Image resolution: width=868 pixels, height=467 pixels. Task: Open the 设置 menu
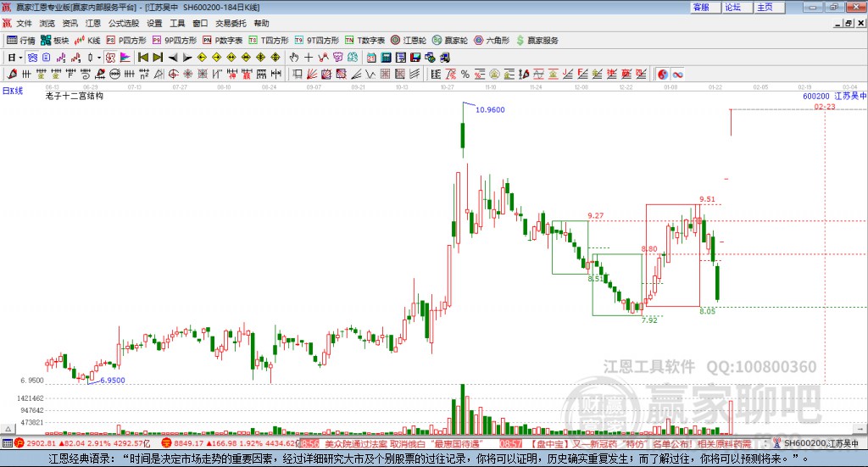154,23
